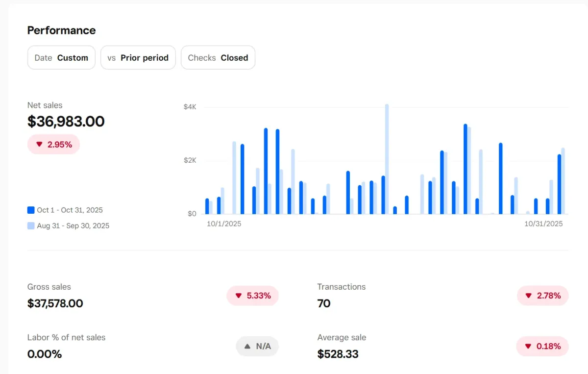Click the $2K axis label
Screen dimensions: 588x374
190,160
